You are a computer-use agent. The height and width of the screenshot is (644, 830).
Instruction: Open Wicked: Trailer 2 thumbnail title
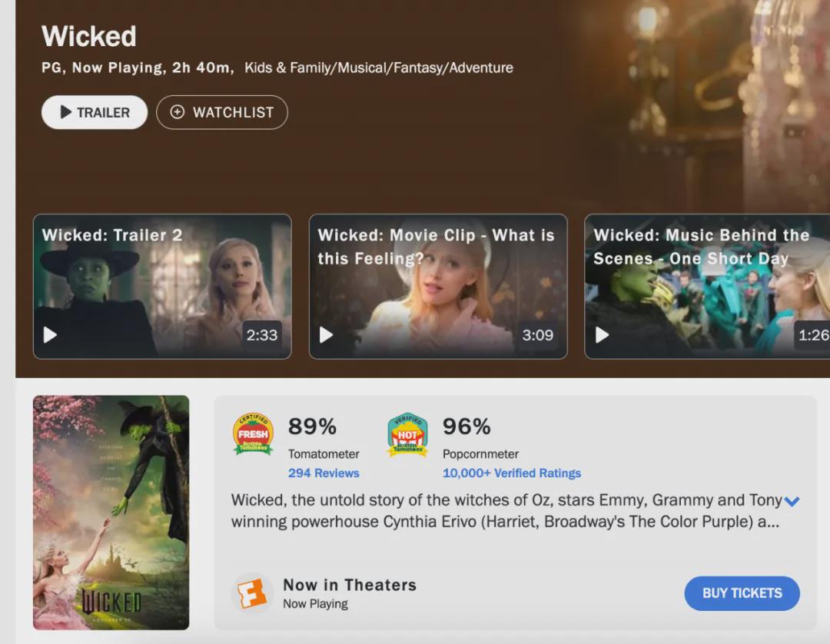(x=112, y=235)
